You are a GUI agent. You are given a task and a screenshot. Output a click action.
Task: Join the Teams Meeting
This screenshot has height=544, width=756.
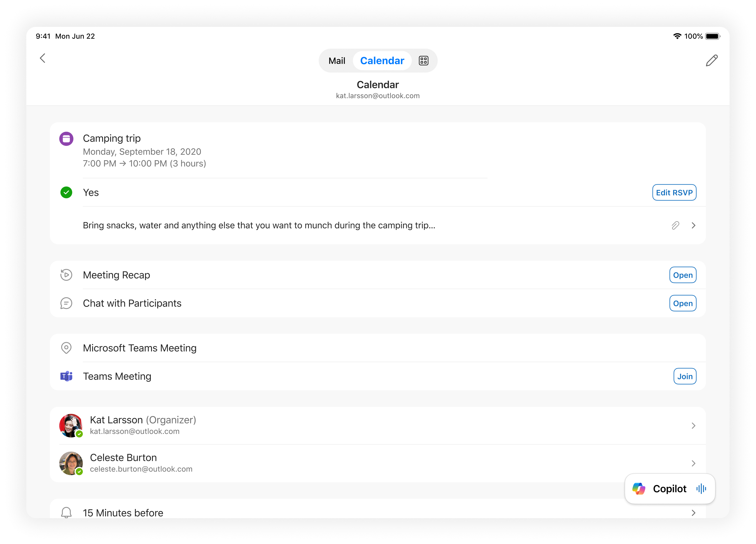tap(685, 376)
